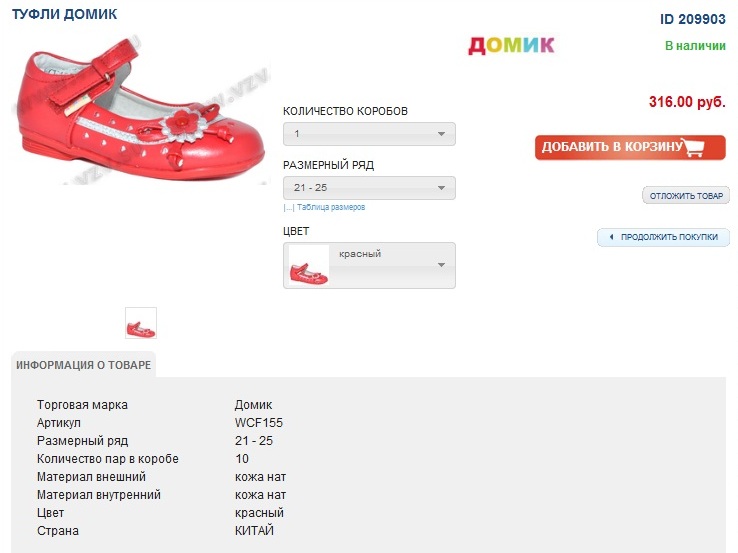This screenshot has width=738, height=553.
Task: Open the Количество коробов dropdown
Action: coord(369,134)
